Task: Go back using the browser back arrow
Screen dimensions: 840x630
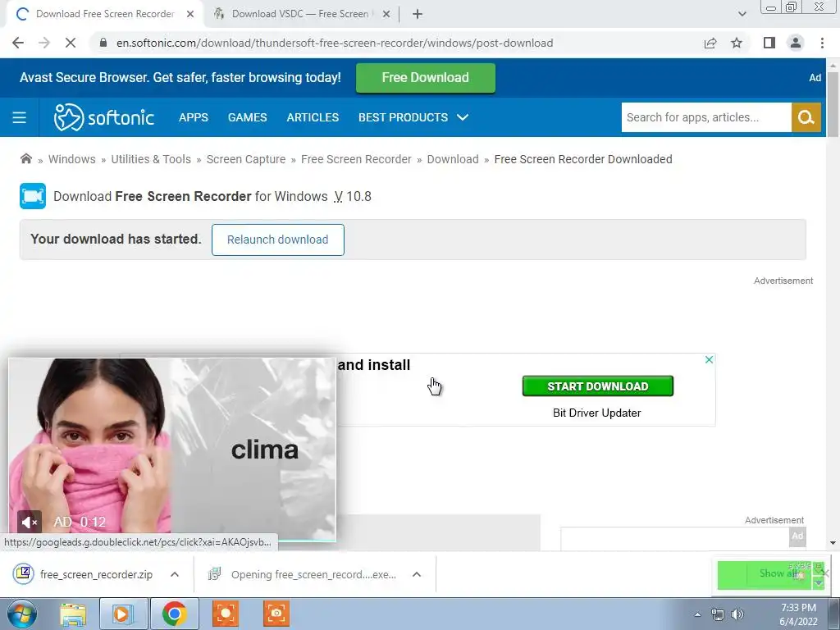Action: 18,43
